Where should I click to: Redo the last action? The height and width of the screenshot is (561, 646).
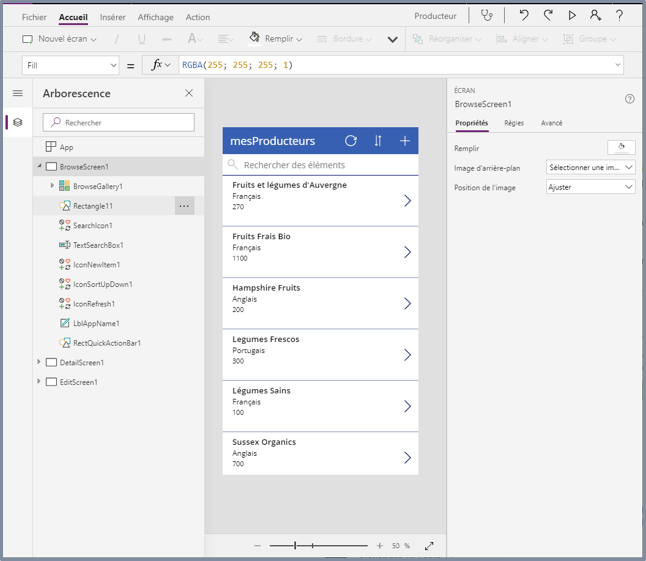click(x=548, y=16)
